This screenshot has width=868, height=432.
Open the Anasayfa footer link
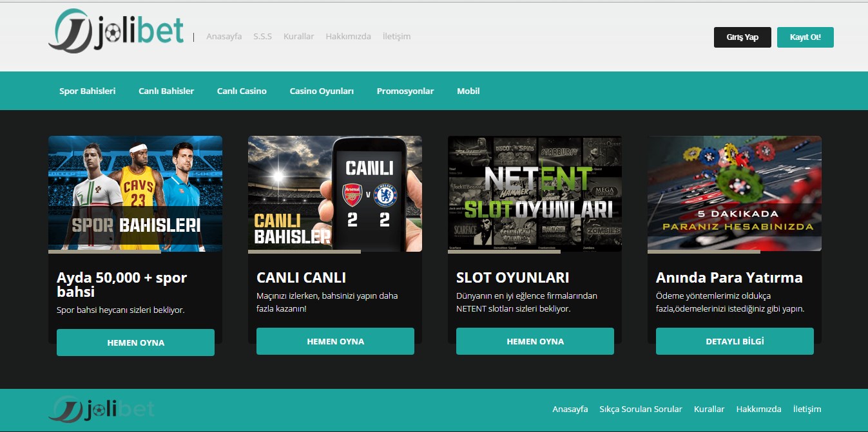pos(570,409)
